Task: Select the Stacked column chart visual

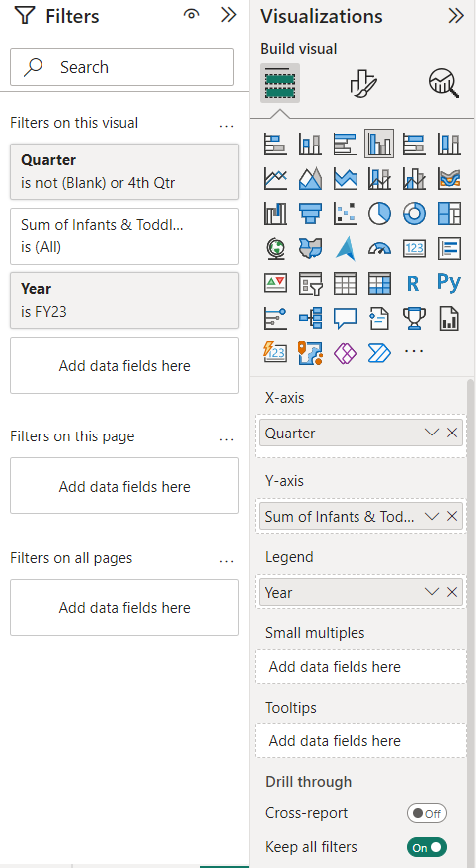Action: tap(310, 145)
